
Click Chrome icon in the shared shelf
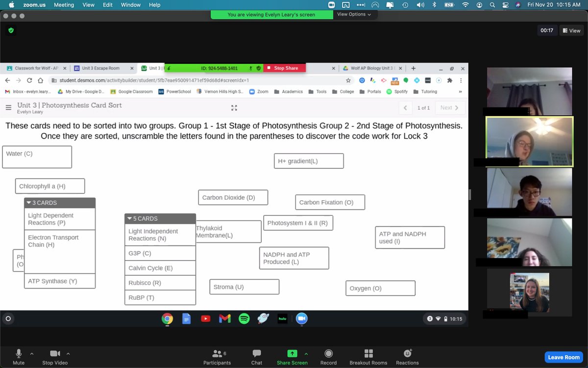[x=168, y=319]
